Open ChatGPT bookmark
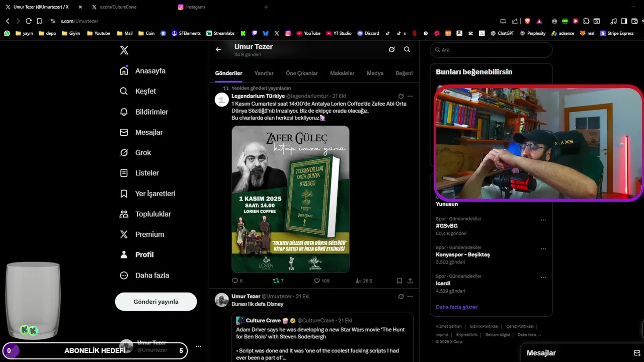The width and height of the screenshot is (644, 362). [502, 33]
